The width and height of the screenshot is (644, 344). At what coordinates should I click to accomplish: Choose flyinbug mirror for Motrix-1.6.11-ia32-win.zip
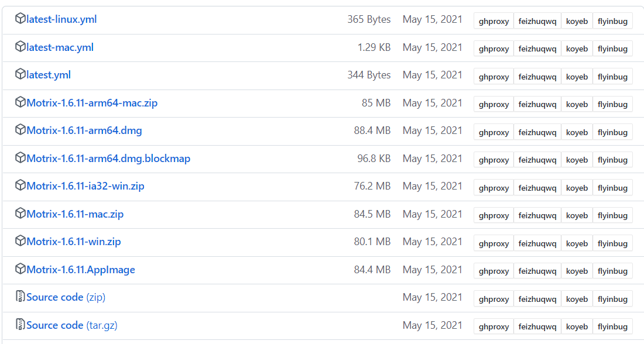click(612, 188)
